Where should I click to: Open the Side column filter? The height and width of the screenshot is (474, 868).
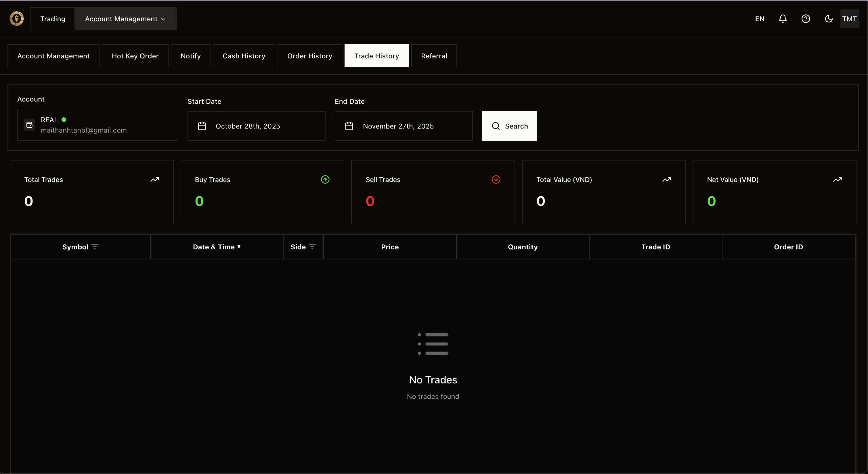312,247
